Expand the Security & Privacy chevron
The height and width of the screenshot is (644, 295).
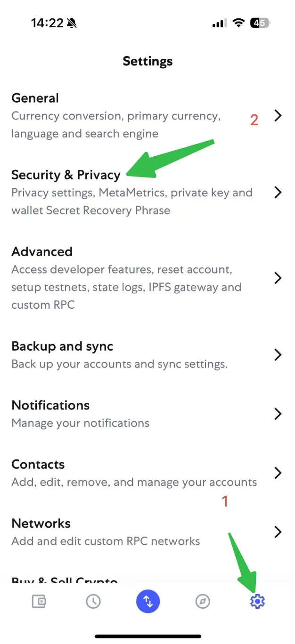(x=278, y=192)
